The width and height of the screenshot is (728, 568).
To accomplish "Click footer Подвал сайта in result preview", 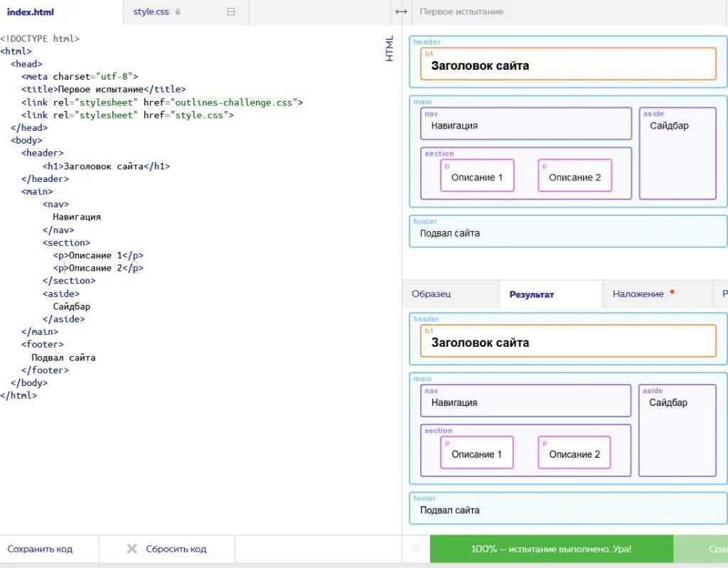I will (569, 508).
